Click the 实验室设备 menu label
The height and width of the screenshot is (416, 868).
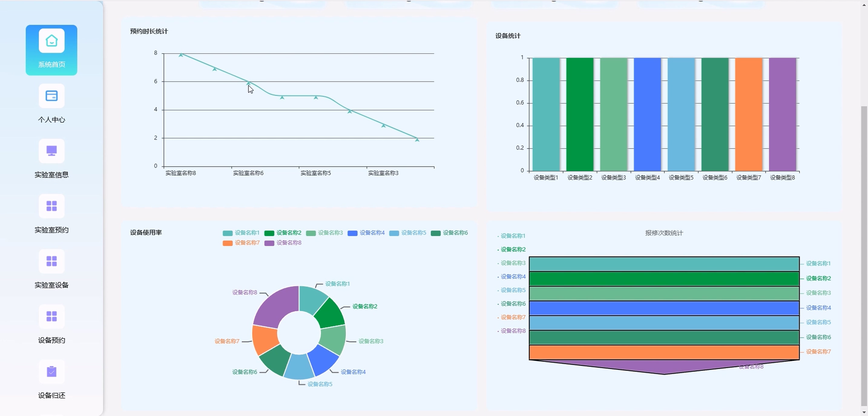point(51,285)
